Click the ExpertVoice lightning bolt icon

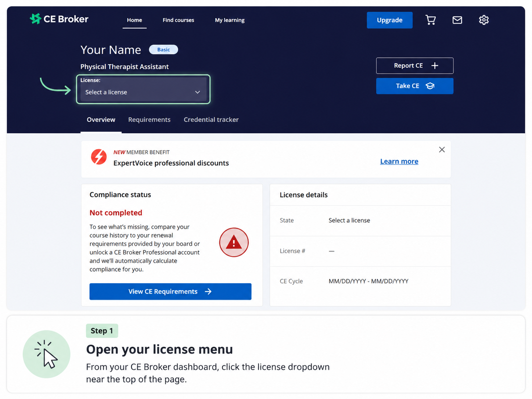pyautogui.click(x=99, y=157)
